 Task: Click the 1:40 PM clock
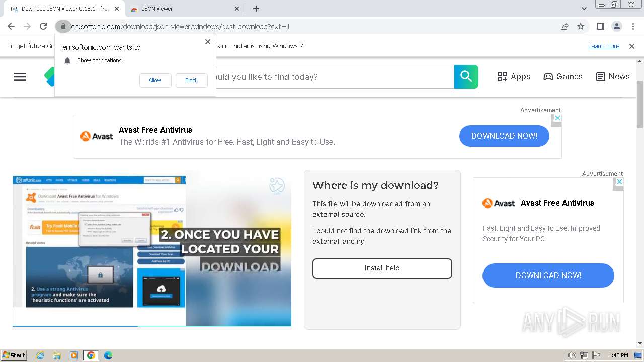(x=618, y=355)
